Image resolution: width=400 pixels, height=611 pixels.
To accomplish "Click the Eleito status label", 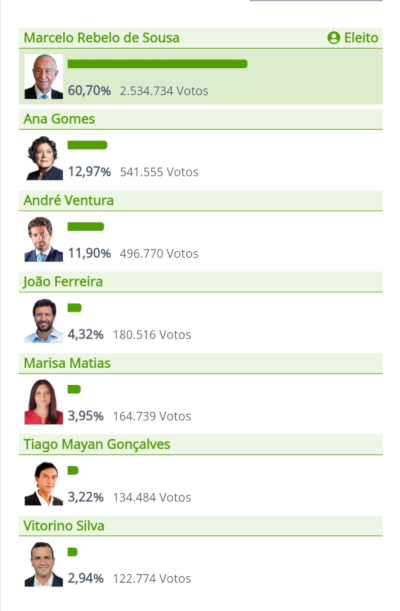I will coord(361,38).
